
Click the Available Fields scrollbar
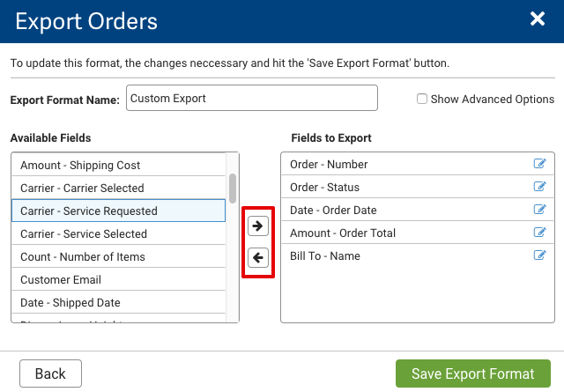pos(233,188)
